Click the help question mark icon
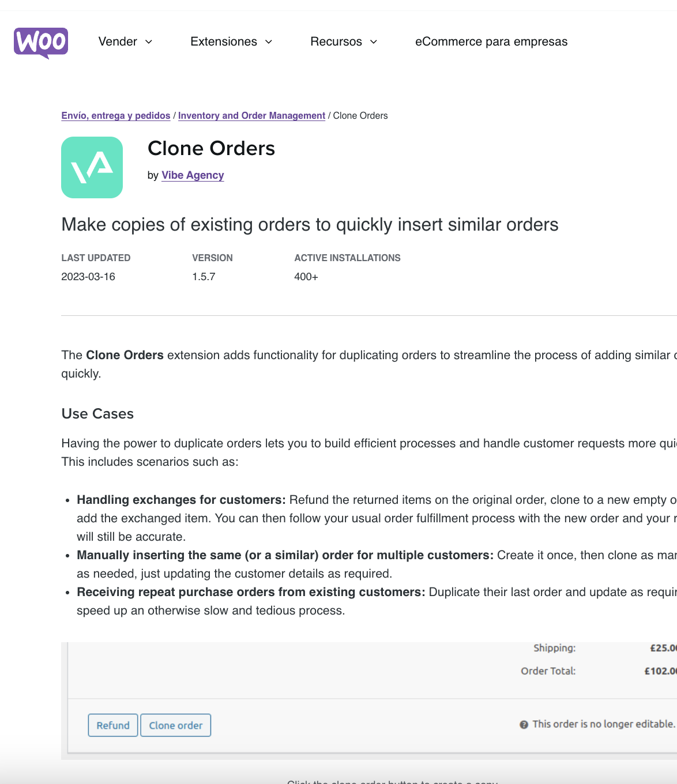 click(x=522, y=723)
